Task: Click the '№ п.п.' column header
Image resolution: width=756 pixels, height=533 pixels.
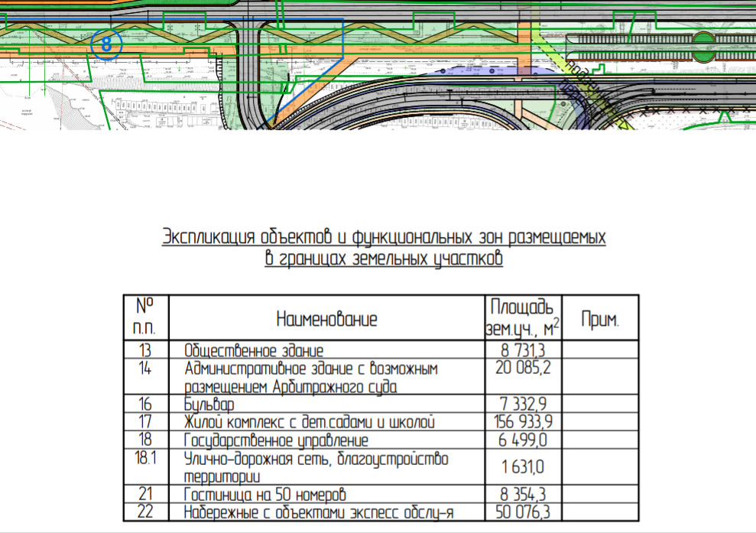Action: 145,317
